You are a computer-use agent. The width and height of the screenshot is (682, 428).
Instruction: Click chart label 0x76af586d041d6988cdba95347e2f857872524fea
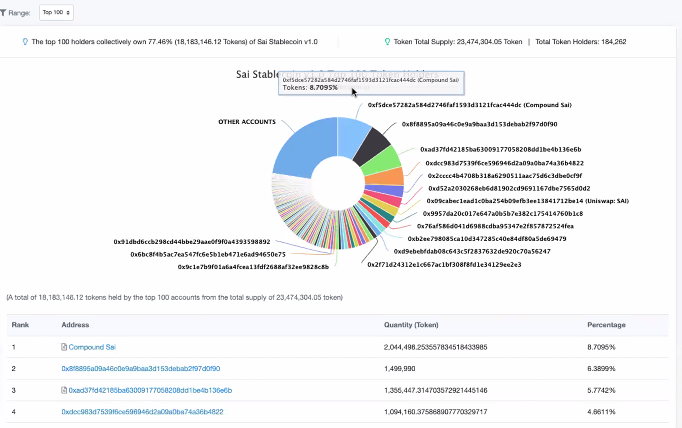(x=495, y=226)
